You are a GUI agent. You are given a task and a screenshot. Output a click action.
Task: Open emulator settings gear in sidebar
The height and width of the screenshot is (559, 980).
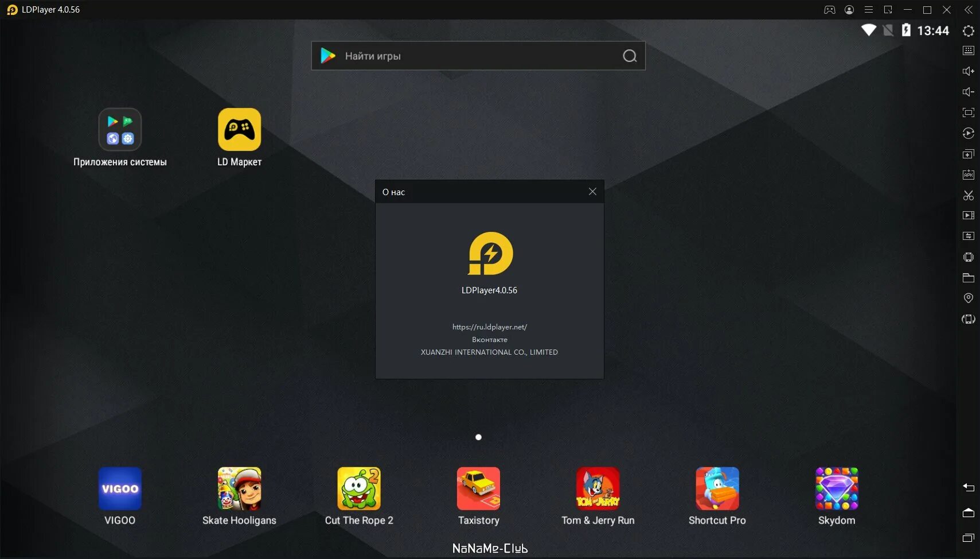point(969,31)
